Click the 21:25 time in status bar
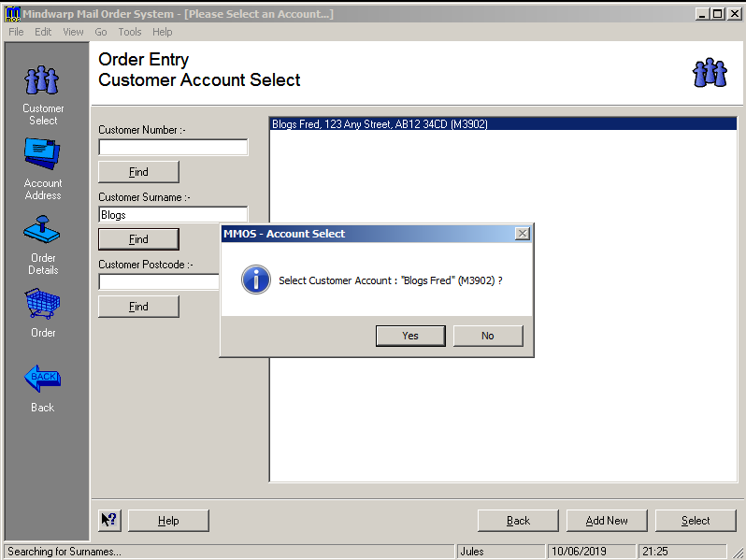 [681, 552]
